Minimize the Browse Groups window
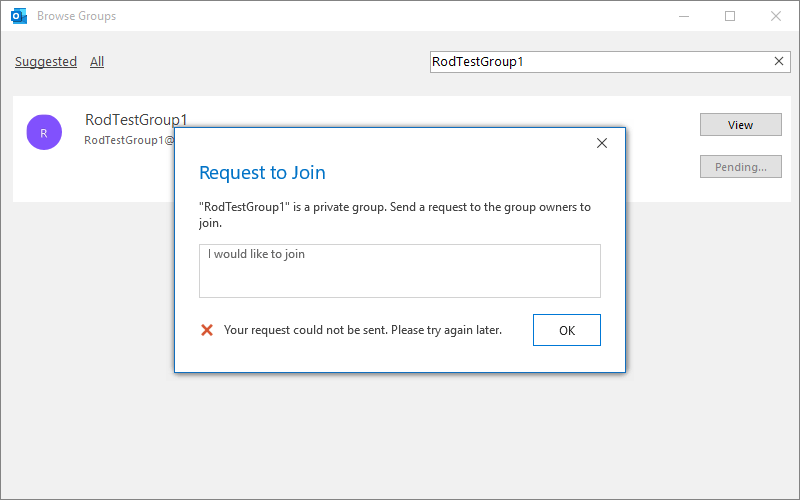Viewport: 800px width, 500px height. click(684, 16)
